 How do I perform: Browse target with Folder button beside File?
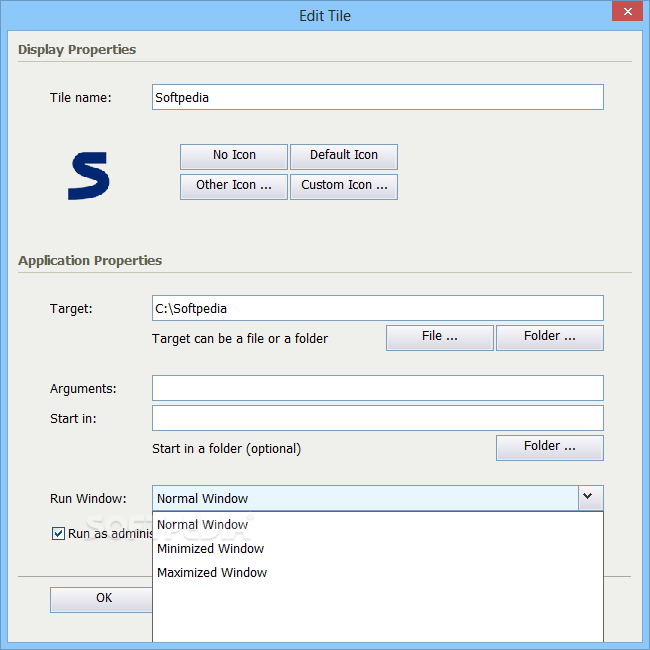(550, 338)
